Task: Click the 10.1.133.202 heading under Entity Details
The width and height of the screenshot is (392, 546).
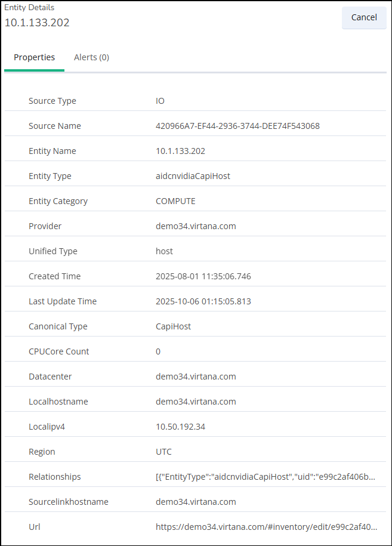Action: (x=37, y=23)
